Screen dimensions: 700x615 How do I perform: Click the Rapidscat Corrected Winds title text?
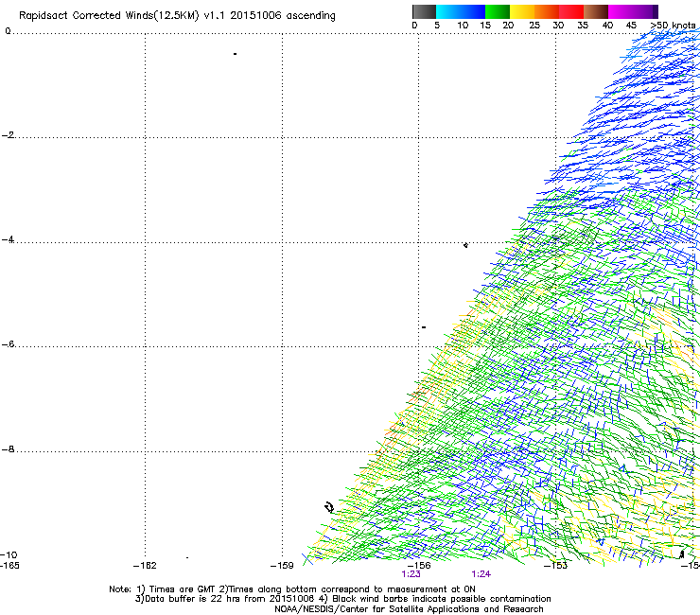click(177, 16)
